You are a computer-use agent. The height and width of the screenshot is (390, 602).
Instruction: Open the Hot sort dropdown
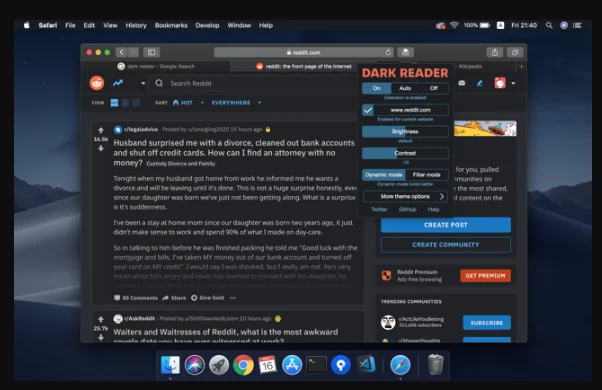[x=188, y=103]
